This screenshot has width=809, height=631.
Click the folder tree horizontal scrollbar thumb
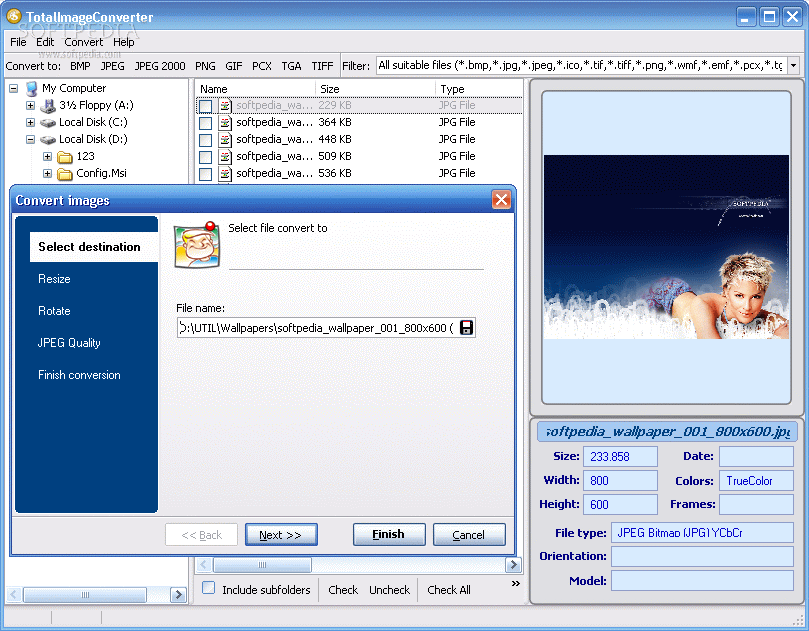point(85,594)
